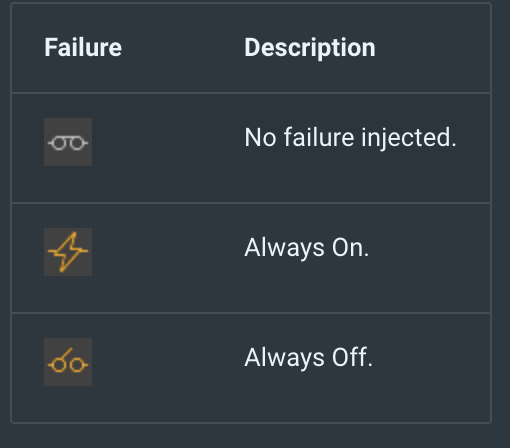
Task: Click the raised lever of the open-switch icon
Action: click(67, 354)
